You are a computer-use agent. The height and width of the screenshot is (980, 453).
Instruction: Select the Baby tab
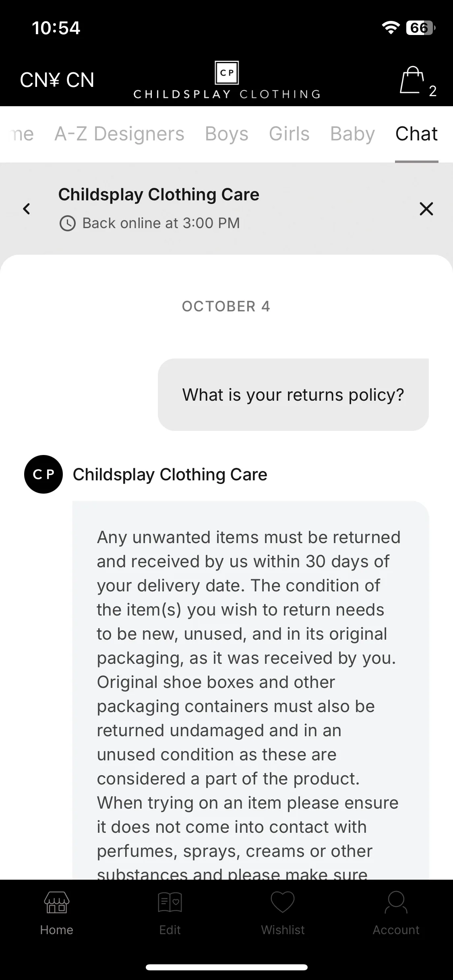click(353, 134)
